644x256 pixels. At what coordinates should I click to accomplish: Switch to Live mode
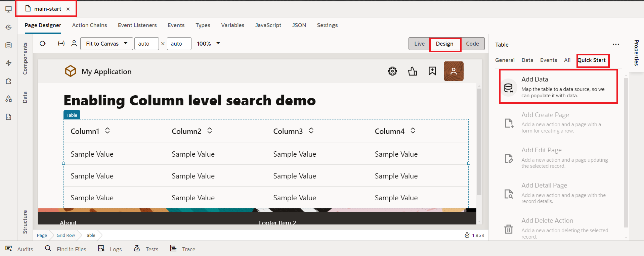[419, 44]
